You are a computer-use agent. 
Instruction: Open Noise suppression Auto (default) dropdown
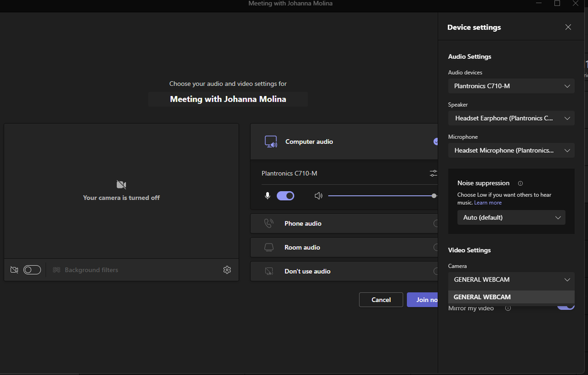pos(511,217)
